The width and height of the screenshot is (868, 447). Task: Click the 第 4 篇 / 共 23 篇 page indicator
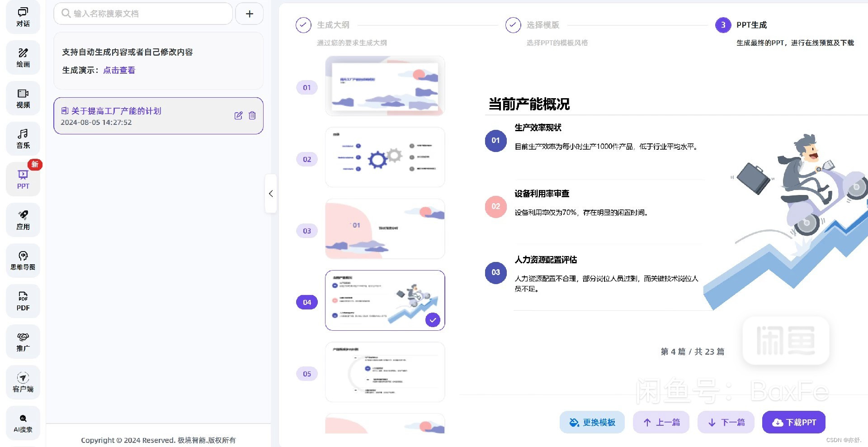pos(692,352)
